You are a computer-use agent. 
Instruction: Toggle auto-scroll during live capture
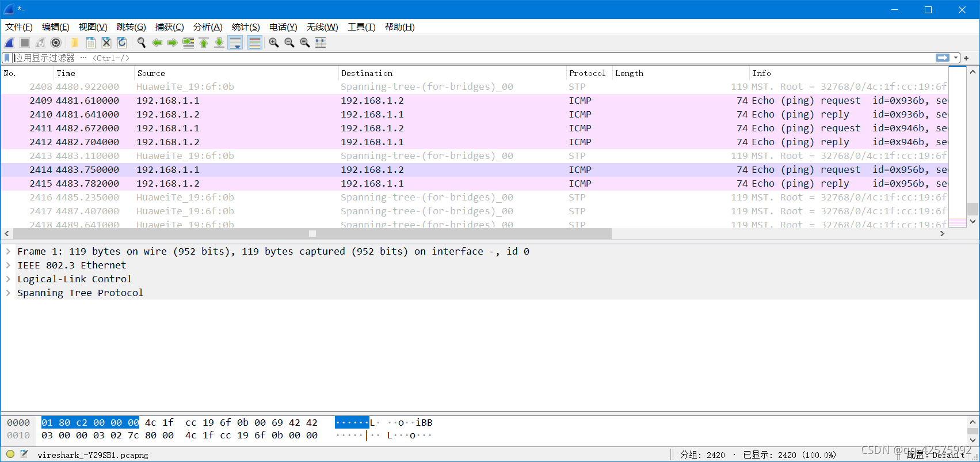click(x=235, y=43)
